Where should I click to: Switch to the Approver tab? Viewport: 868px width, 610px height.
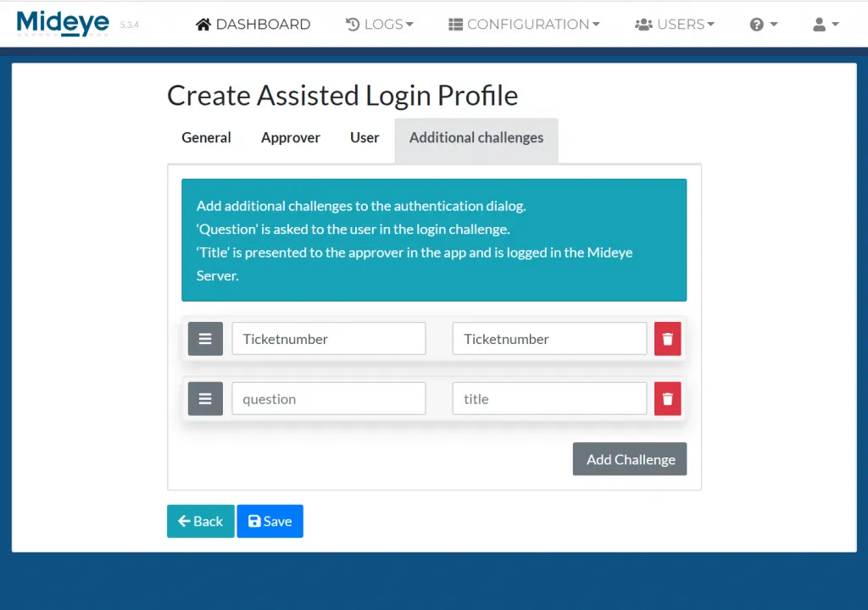[x=290, y=137]
